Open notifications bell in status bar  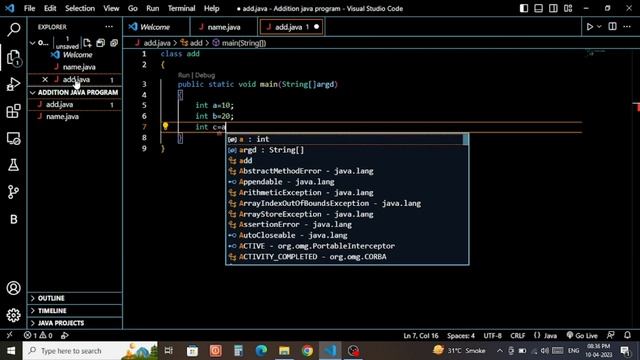click(x=627, y=335)
